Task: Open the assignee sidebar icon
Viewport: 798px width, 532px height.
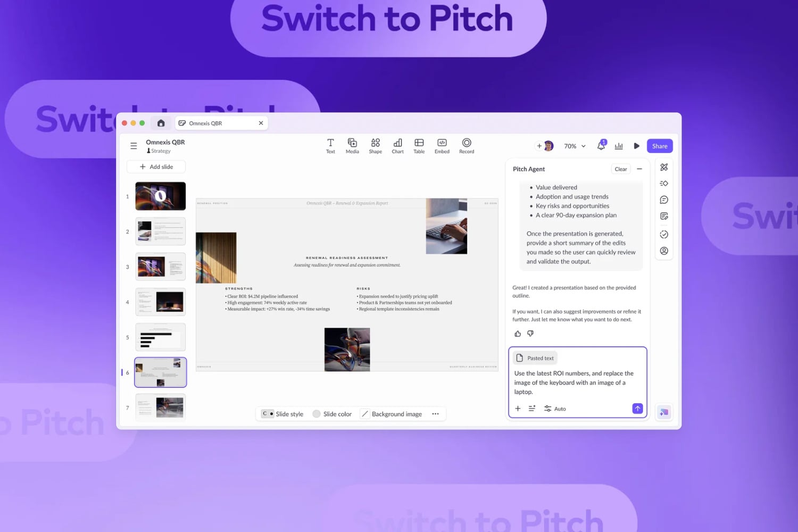Action: [x=664, y=251]
